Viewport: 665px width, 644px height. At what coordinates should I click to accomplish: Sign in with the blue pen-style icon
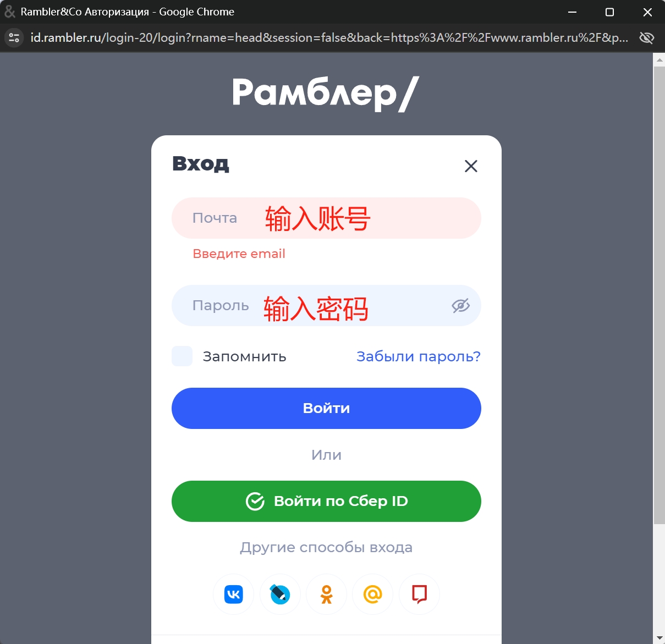[280, 595]
